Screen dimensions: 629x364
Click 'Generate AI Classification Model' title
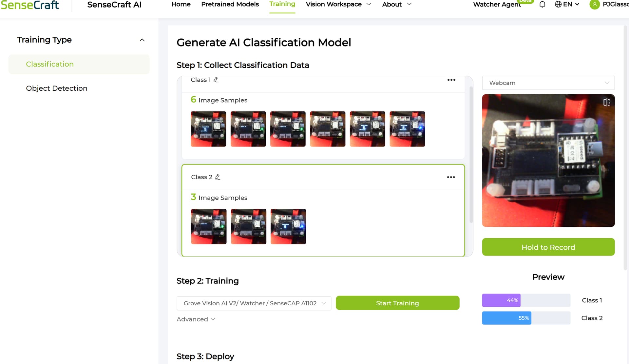coord(264,43)
